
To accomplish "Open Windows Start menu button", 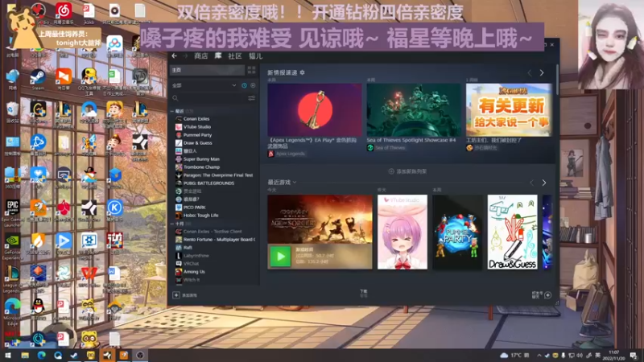I will pyautogui.click(x=7, y=356).
